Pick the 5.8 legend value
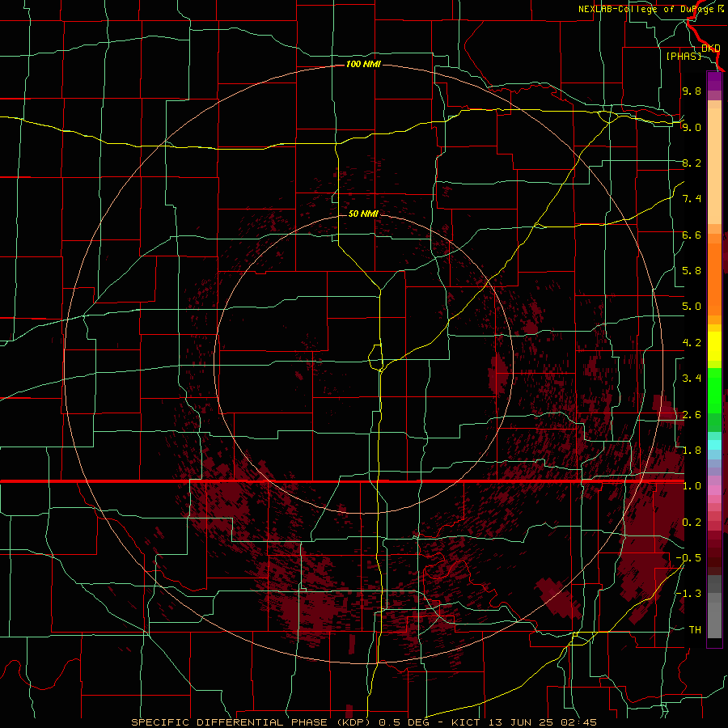The height and width of the screenshot is (728, 728). coord(692,271)
